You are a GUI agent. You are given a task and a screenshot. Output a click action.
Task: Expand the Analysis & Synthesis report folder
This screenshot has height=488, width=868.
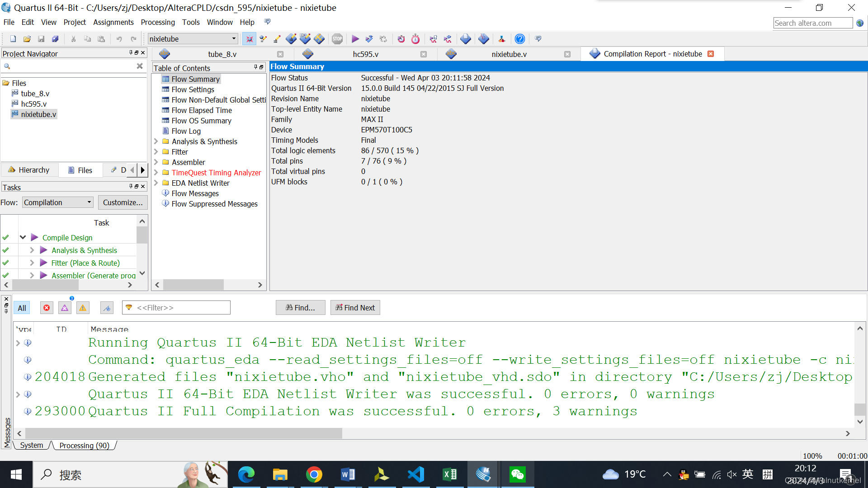click(156, 141)
